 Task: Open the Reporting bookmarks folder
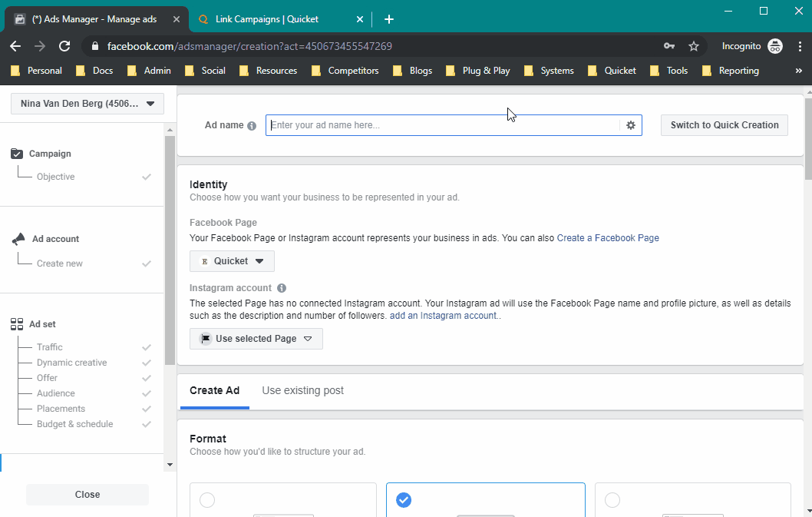click(x=731, y=71)
